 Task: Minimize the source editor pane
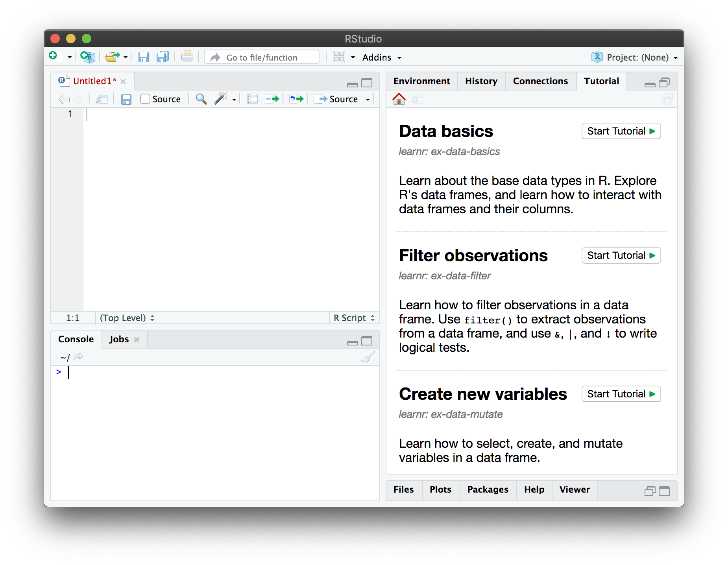[352, 83]
